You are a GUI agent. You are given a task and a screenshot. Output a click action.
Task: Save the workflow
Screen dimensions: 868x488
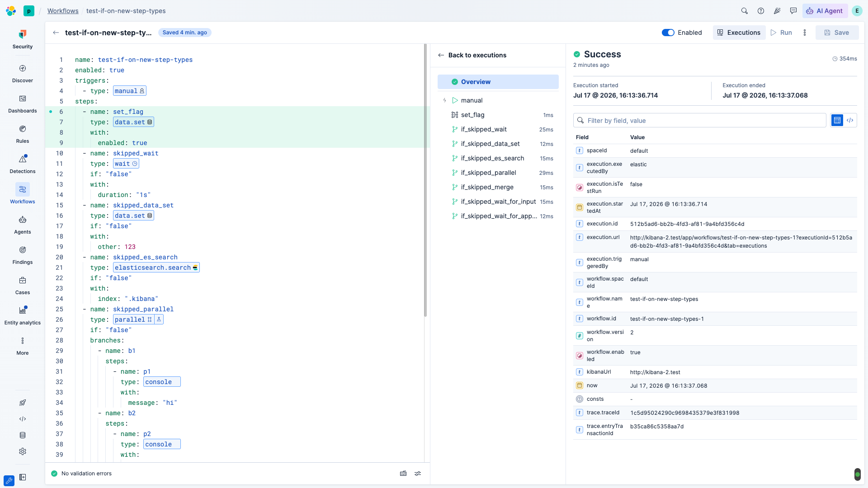click(x=837, y=33)
